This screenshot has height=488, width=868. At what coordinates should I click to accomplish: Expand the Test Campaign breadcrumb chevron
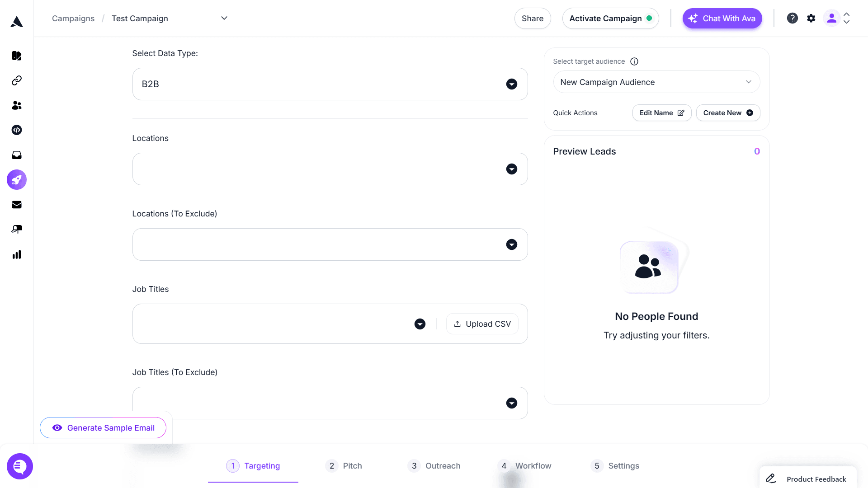coord(224,18)
